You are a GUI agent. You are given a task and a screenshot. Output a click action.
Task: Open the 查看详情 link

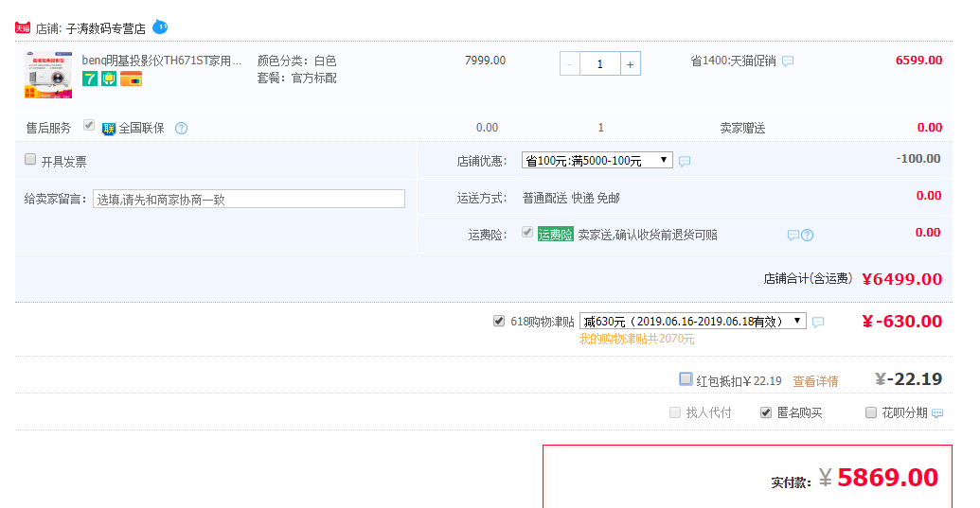[x=815, y=381]
